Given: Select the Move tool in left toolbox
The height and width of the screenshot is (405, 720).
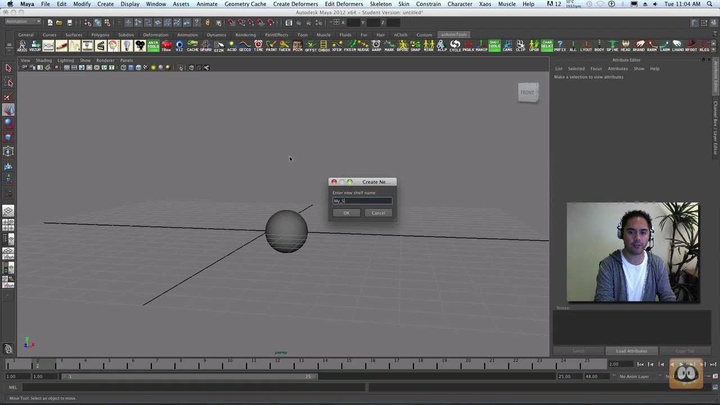Looking at the screenshot, I should point(8,109).
